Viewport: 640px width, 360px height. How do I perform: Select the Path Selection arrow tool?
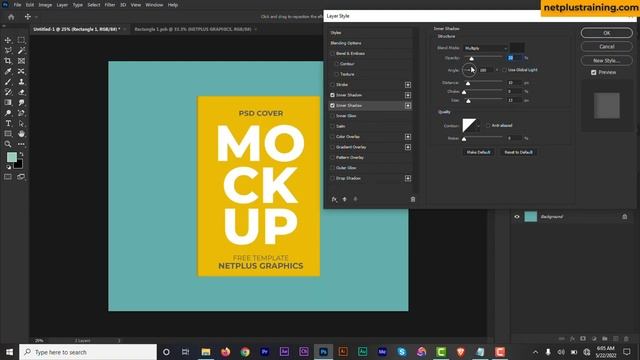tap(21, 123)
